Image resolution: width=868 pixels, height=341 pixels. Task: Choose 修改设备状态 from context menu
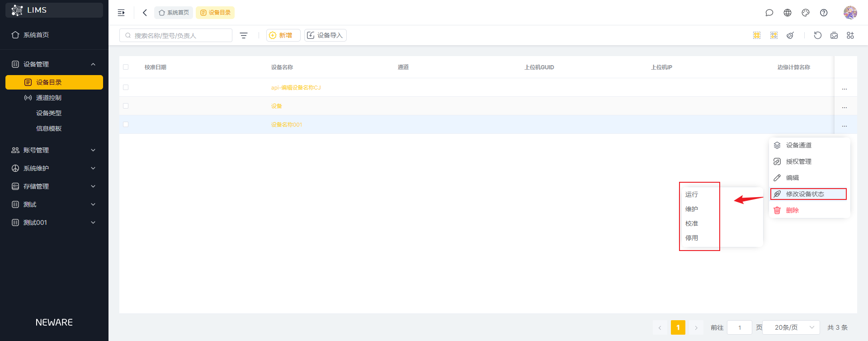coord(809,194)
